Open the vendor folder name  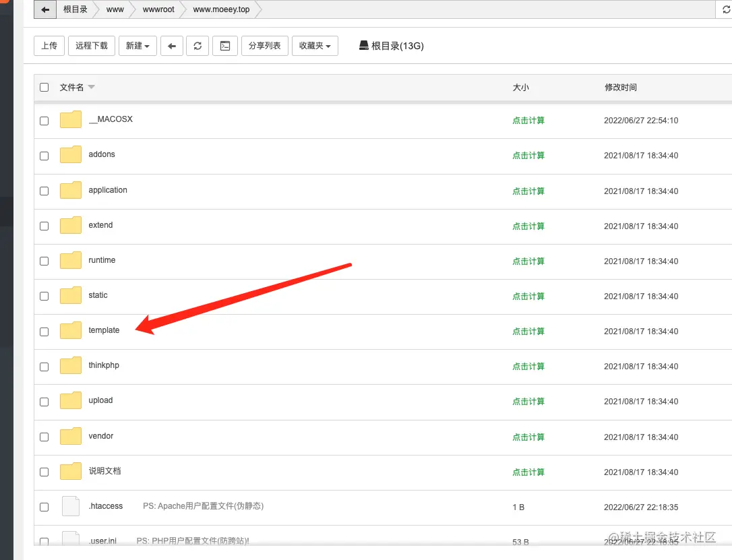tap(101, 436)
